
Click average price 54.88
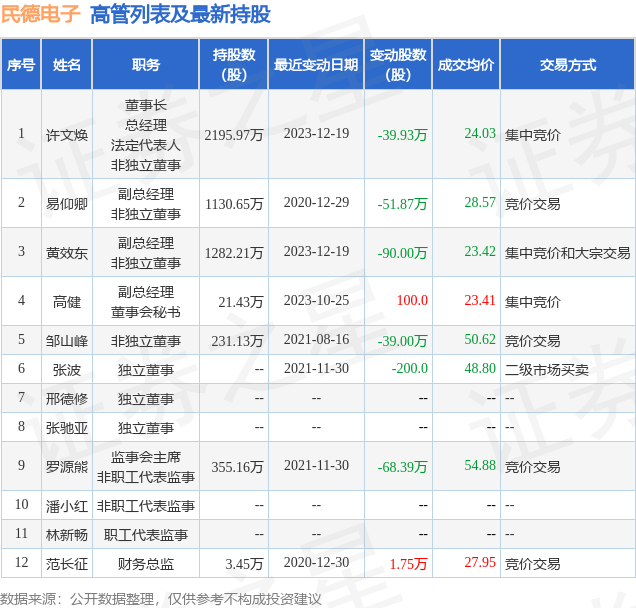[x=480, y=465]
